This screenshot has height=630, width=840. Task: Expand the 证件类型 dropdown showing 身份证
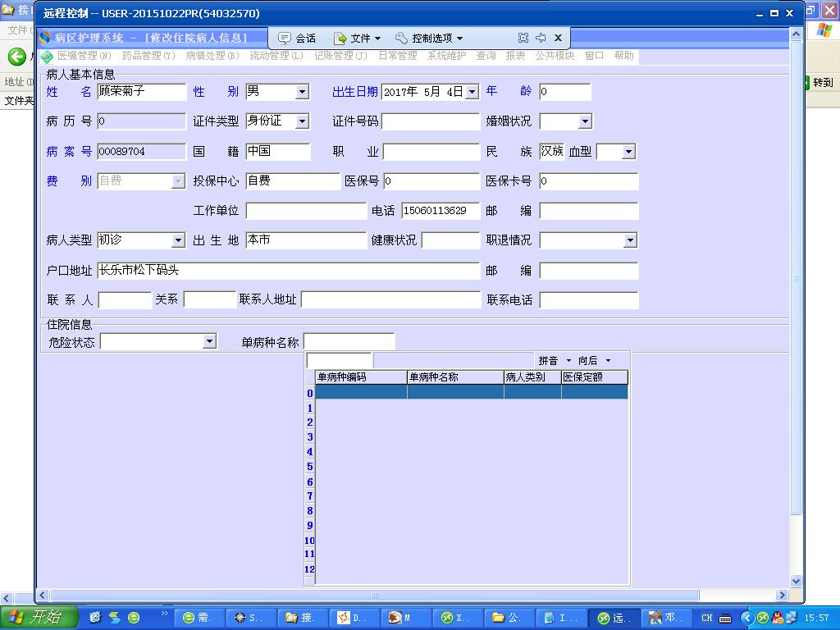tap(302, 121)
